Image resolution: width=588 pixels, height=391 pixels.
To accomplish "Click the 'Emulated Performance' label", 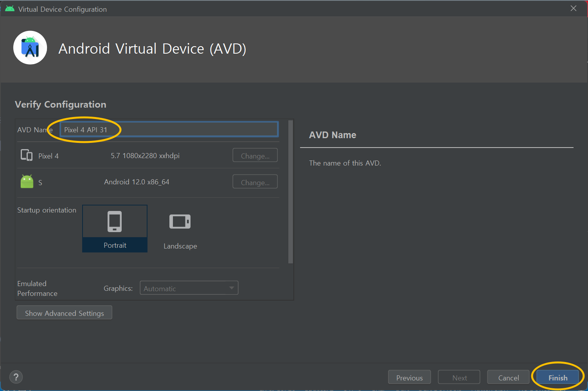I will (x=37, y=288).
